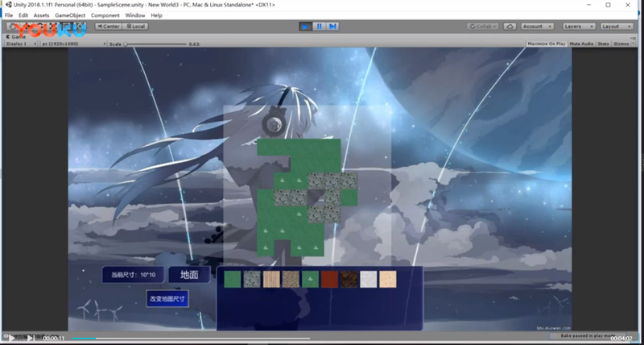Open the Component menu
The height and width of the screenshot is (345, 644).
[x=105, y=15]
